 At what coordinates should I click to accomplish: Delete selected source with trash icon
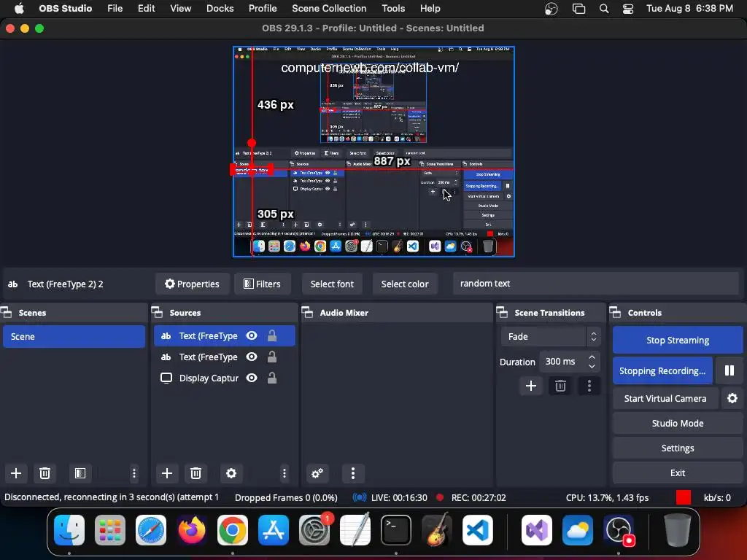[196, 472]
